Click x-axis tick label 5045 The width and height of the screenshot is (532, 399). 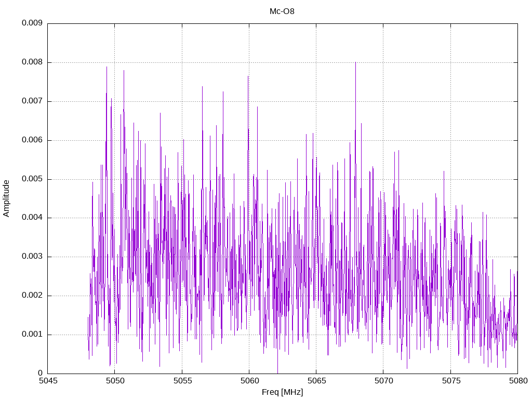pyautogui.click(x=48, y=381)
